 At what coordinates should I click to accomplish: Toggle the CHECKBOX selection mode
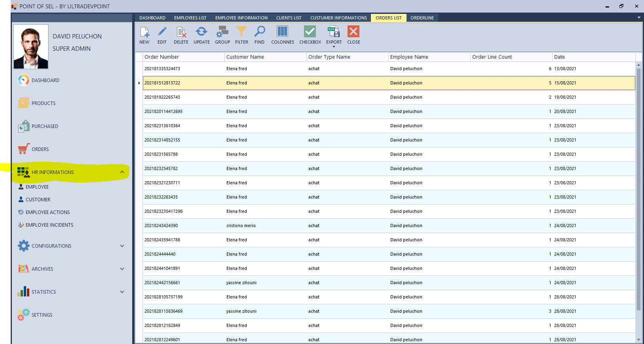(x=310, y=32)
